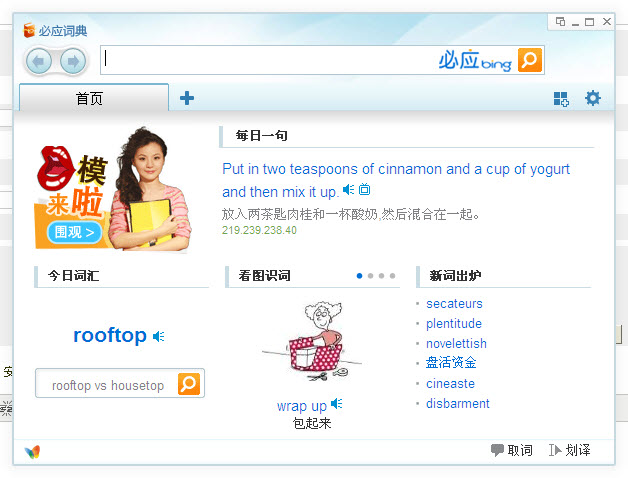Open the new word disbarment
Viewport: 628px width, 478px height.
458,403
